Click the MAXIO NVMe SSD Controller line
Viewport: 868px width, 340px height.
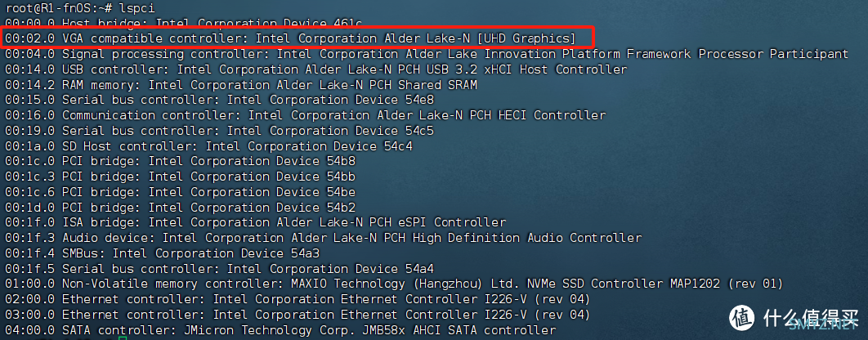[394, 284]
